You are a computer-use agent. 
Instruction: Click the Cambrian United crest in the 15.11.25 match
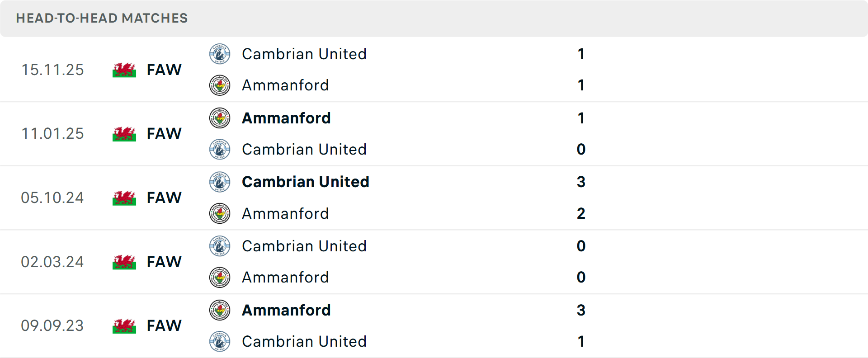point(220,54)
